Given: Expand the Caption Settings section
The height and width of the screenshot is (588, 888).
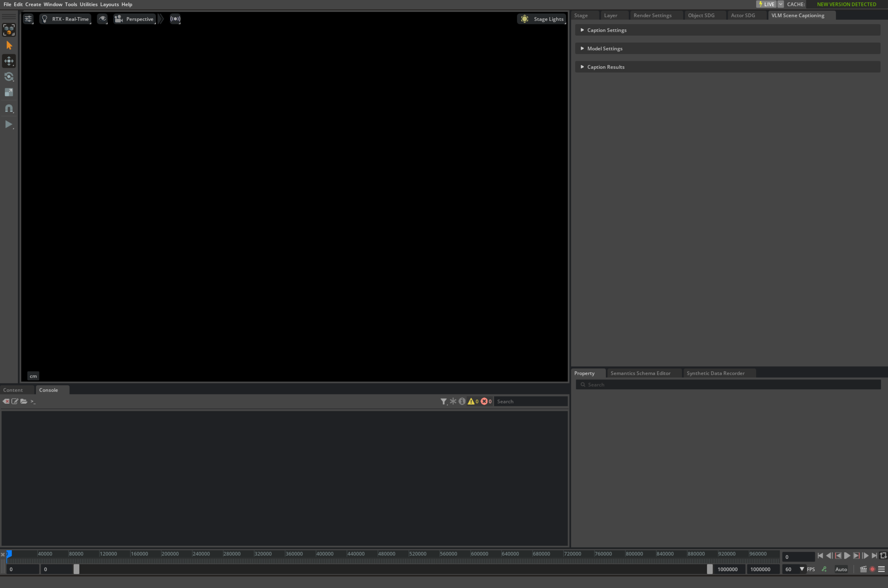Looking at the screenshot, I should click(x=606, y=30).
